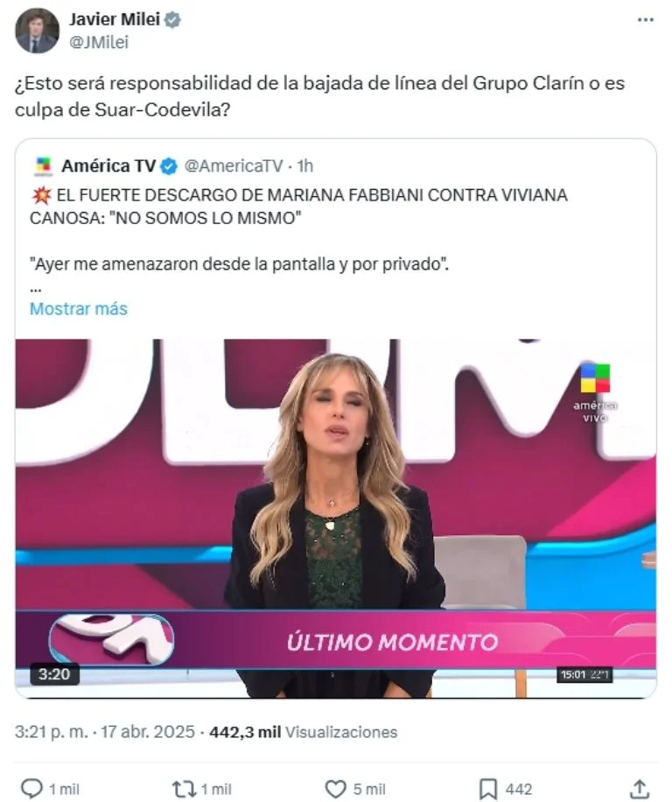Open the three-dot more options menu
This screenshot has width=672, height=802.
646,20
